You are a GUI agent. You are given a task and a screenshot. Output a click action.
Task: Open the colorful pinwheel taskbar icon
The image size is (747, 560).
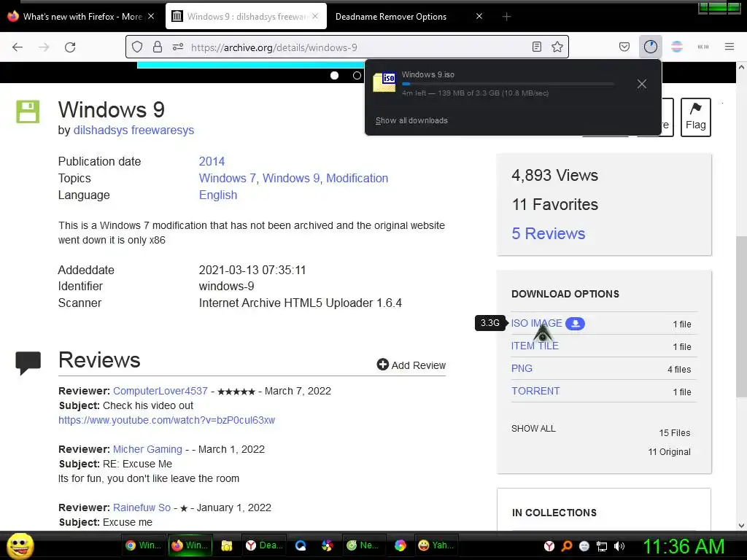tap(328, 545)
